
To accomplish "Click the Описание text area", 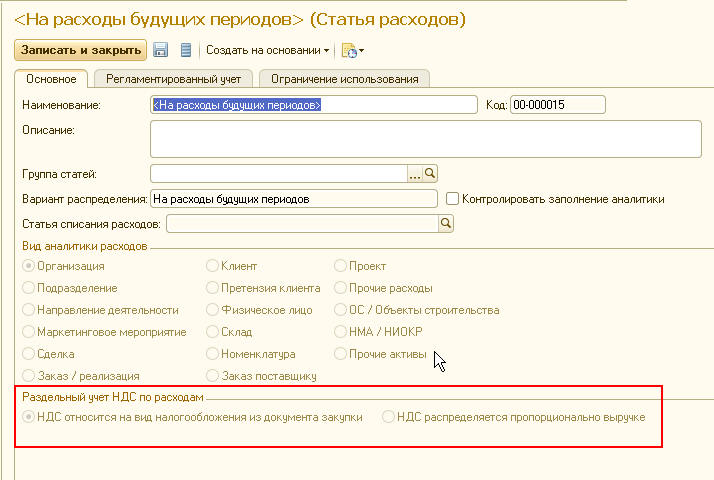I will pyautogui.click(x=426, y=139).
